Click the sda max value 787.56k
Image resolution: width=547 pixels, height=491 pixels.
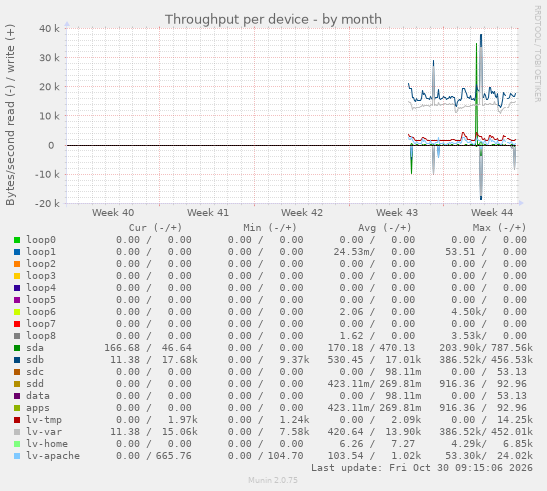click(512, 348)
